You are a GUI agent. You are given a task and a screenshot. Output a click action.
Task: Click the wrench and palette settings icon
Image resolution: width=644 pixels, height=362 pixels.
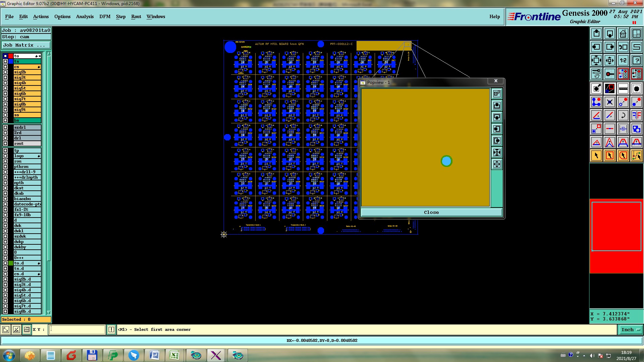point(596,74)
